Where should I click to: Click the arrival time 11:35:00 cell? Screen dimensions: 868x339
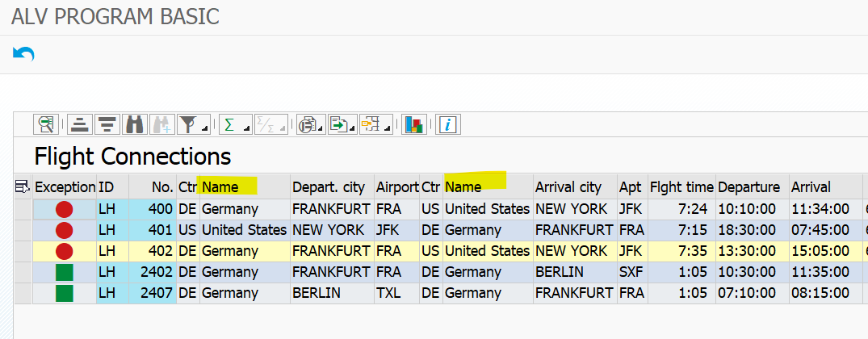[x=826, y=272]
